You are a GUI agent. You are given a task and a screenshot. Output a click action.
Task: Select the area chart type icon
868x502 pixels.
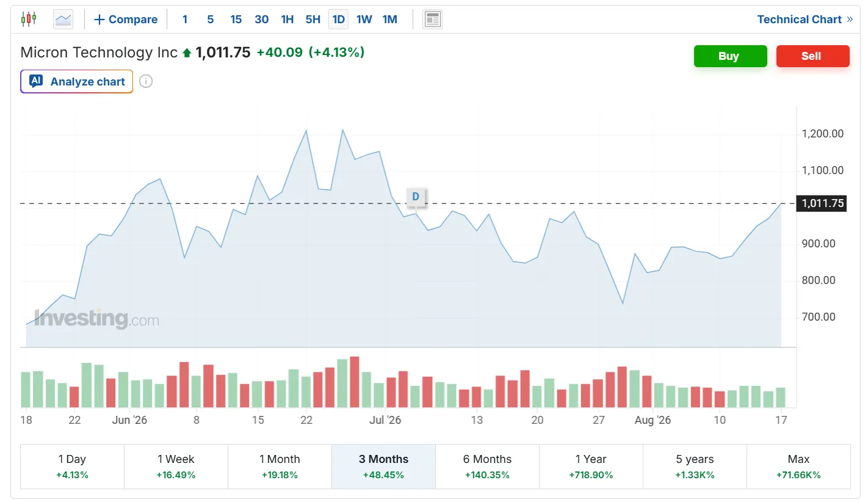point(63,20)
